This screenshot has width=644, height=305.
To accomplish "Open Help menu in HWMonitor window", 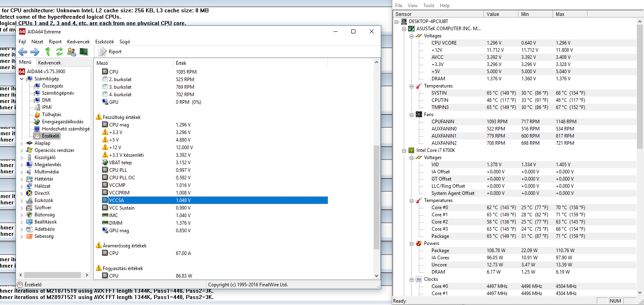I will coord(445,6).
